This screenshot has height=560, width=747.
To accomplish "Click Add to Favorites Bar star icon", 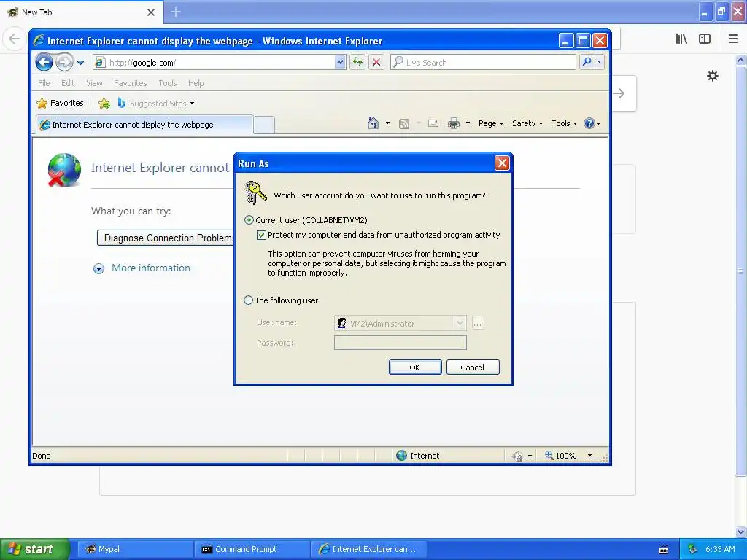I will pyautogui.click(x=104, y=103).
